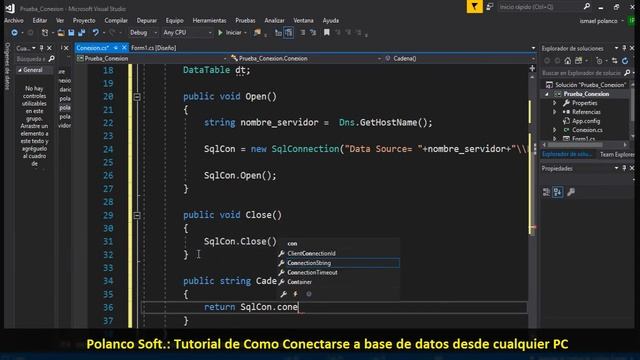Collapse the Prueba_Conexion project node
Screen dimensions: 640x360
coord(547,94)
